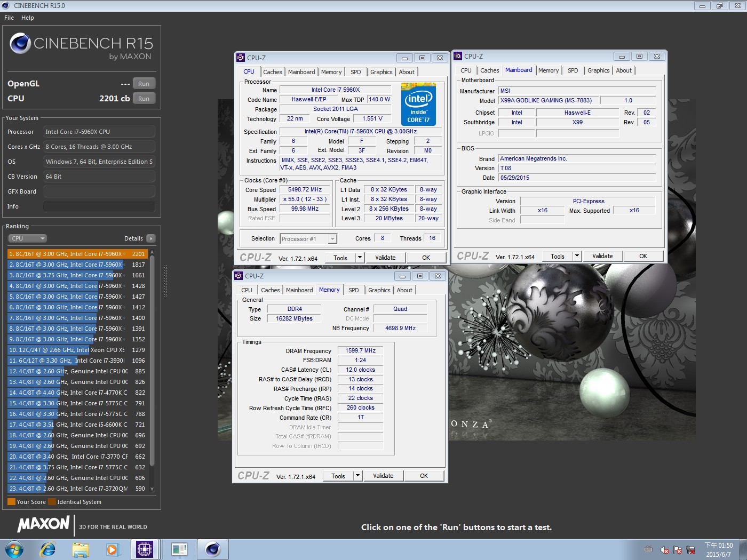The height and width of the screenshot is (560, 747).
Task: Click the scroll-down arrow of the ranking list
Action: pyautogui.click(x=152, y=489)
